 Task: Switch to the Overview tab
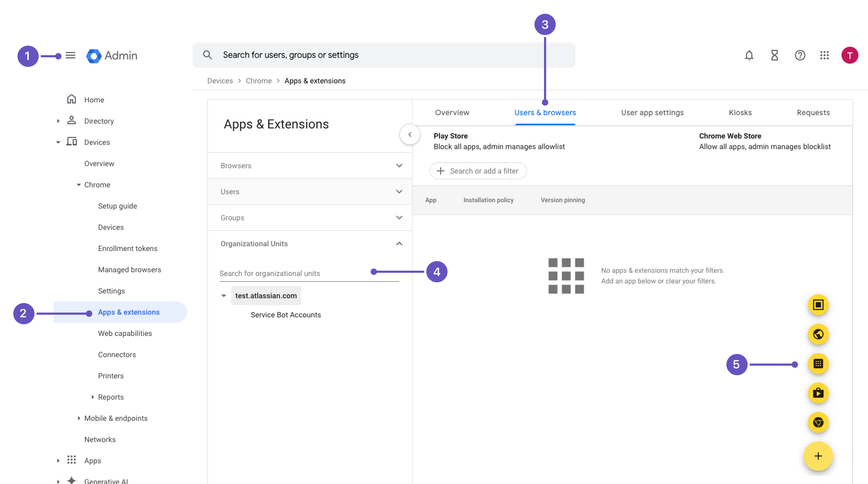452,113
